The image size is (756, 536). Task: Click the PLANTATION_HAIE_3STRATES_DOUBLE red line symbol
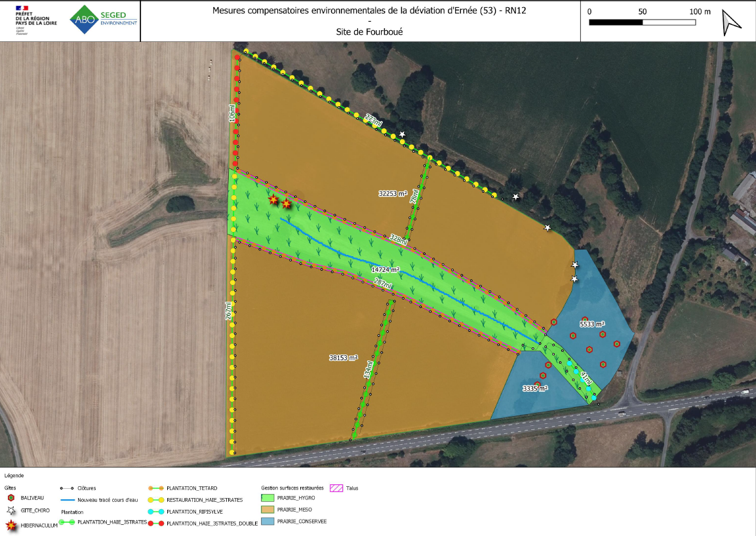click(155, 524)
